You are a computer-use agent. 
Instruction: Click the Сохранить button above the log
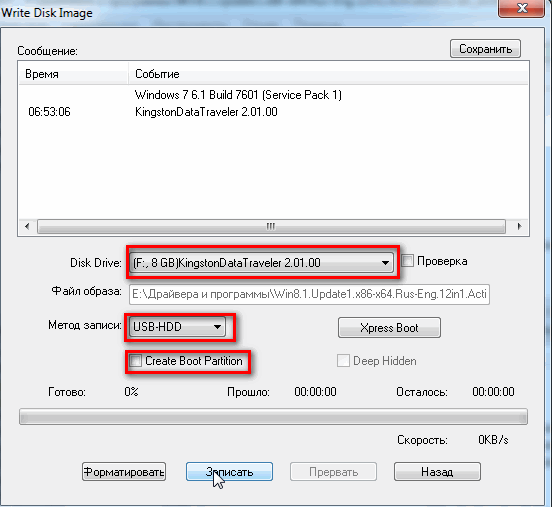[485, 49]
